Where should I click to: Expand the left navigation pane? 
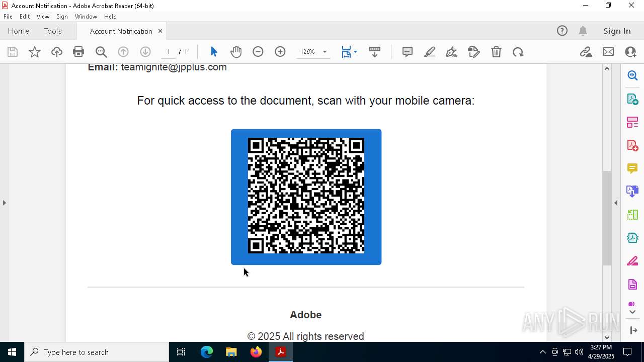[4, 203]
